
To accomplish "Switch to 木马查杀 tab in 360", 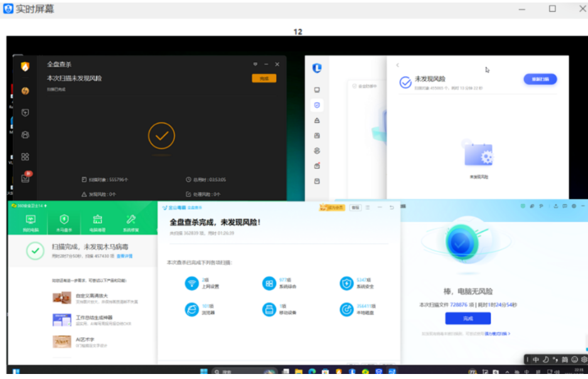I will 64,223.
